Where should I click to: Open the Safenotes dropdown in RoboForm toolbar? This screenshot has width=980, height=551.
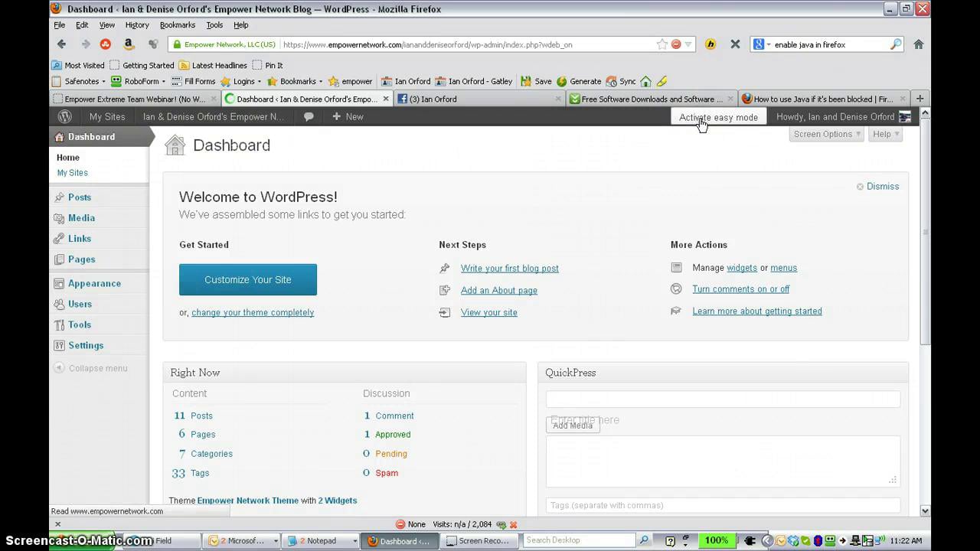coord(78,81)
